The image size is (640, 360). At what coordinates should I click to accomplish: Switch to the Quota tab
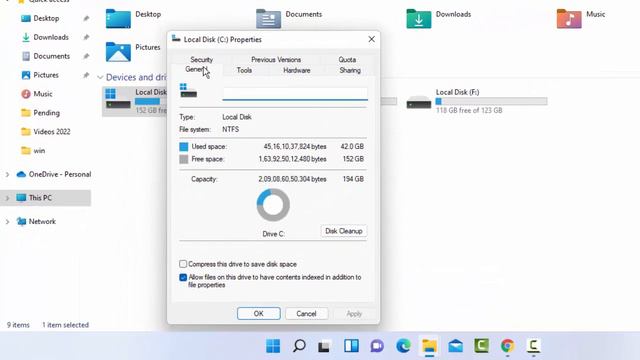point(347,60)
